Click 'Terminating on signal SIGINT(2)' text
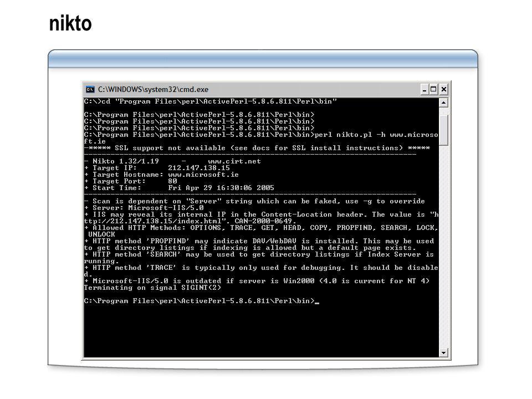The image size is (532, 399). (153, 288)
